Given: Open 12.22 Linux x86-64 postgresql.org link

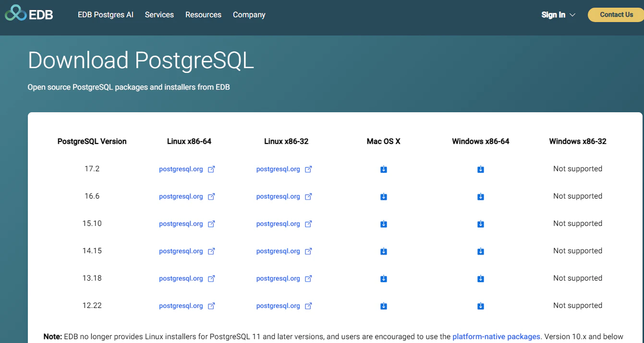Looking at the screenshot, I should (187, 306).
